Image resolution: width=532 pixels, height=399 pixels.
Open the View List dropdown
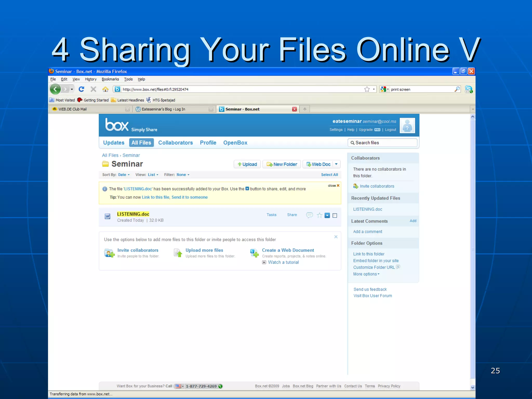pyautogui.click(x=153, y=175)
